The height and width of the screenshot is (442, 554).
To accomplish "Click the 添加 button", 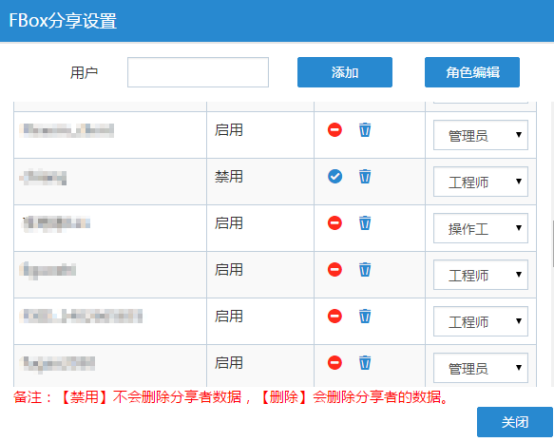I will tap(345, 72).
